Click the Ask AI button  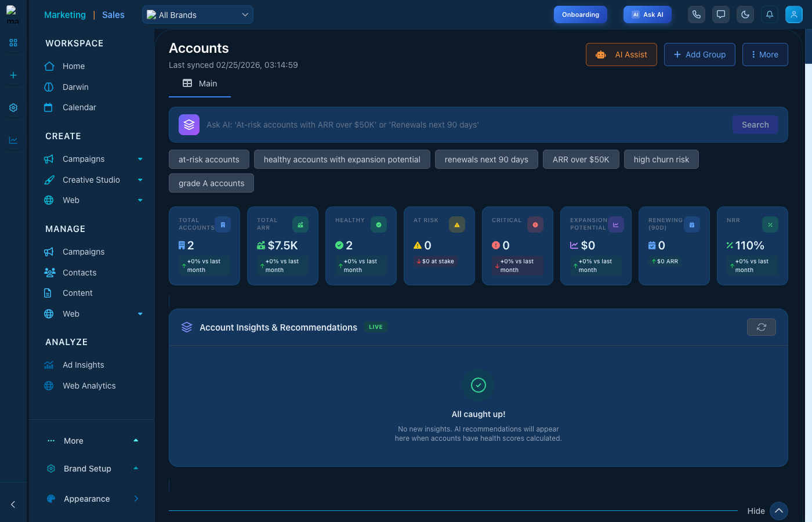[647, 14]
